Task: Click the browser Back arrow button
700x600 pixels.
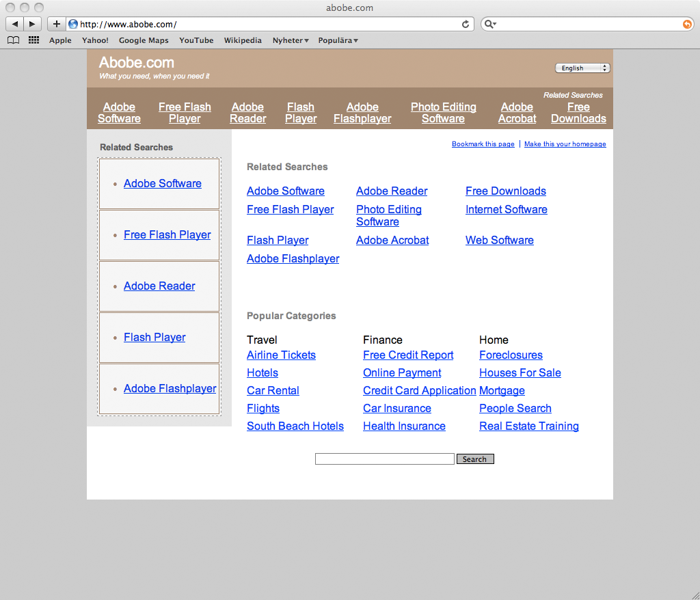Action: click(x=15, y=24)
